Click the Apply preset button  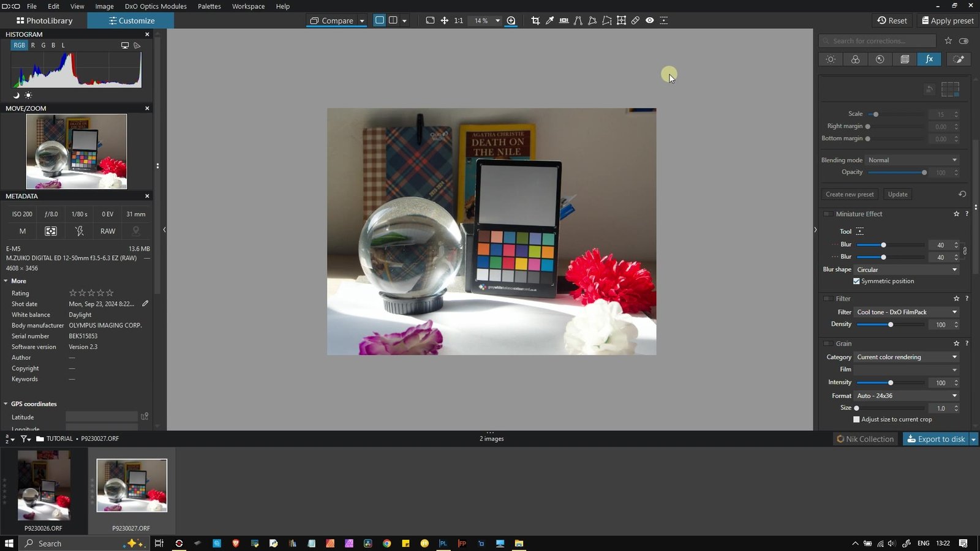pos(948,20)
